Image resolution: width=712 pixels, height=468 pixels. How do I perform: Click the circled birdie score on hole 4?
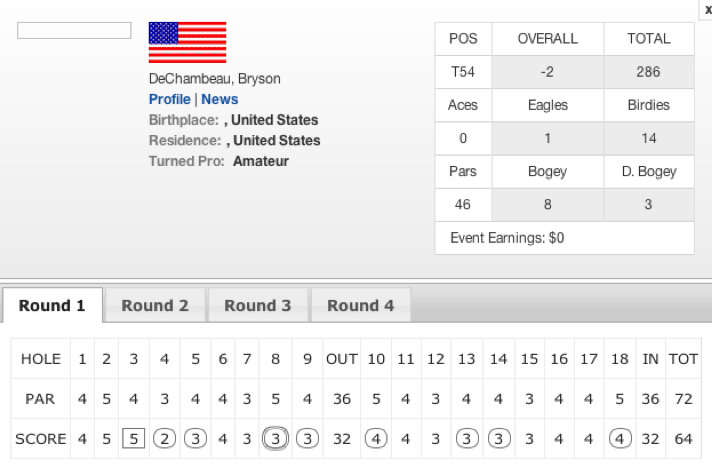pyautogui.click(x=164, y=439)
